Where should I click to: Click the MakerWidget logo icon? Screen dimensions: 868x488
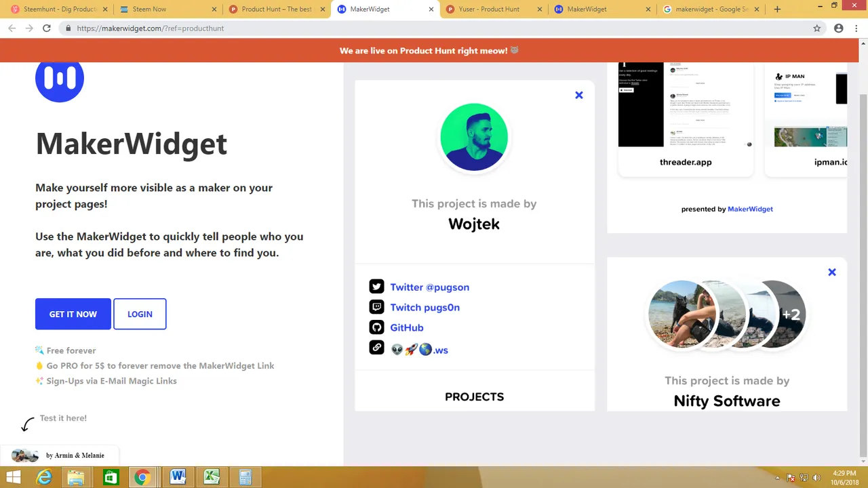coord(60,80)
